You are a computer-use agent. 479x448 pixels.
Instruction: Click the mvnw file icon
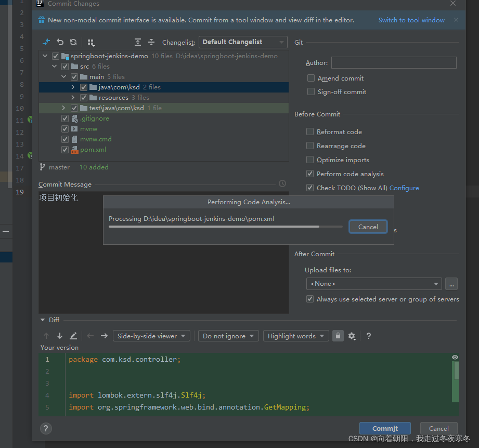coord(74,129)
